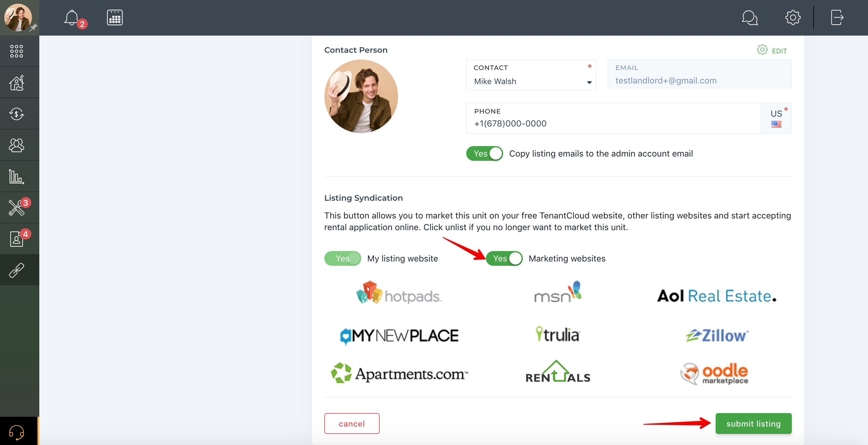Click the submit listing button
This screenshot has width=868, height=445.
[753, 424]
